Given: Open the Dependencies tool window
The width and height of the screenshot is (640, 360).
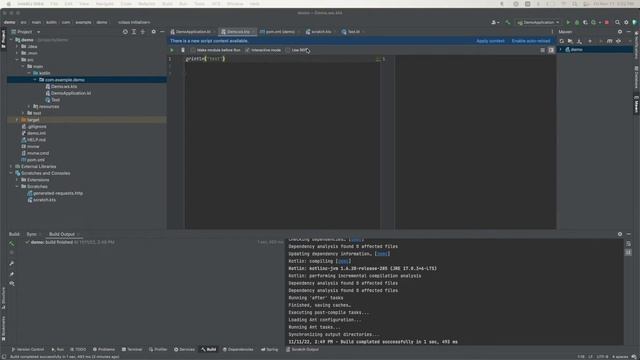Looking at the screenshot, I should point(238,350).
